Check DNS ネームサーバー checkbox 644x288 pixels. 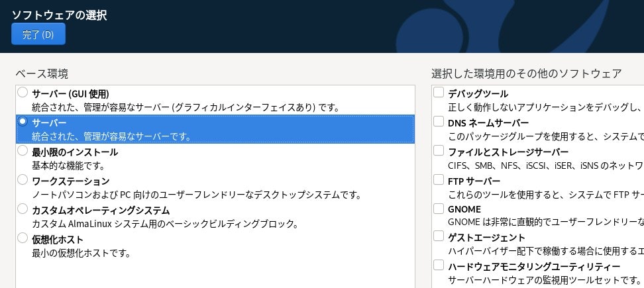439,122
